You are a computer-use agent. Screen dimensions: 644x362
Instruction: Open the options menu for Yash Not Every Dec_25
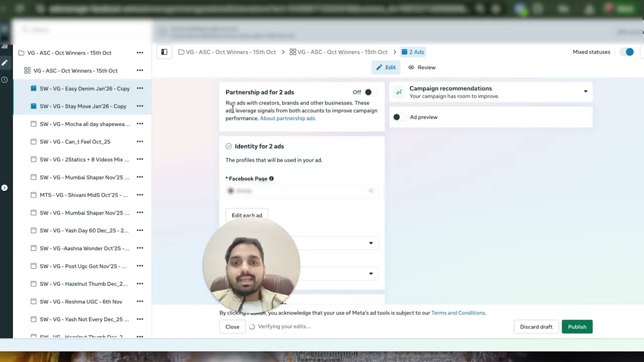click(x=140, y=319)
